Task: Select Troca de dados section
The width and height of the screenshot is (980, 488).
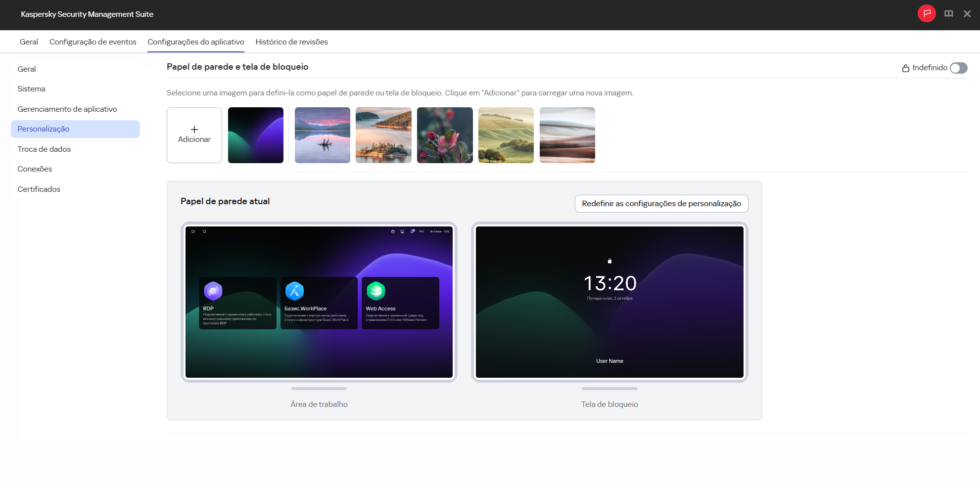Action: click(44, 149)
